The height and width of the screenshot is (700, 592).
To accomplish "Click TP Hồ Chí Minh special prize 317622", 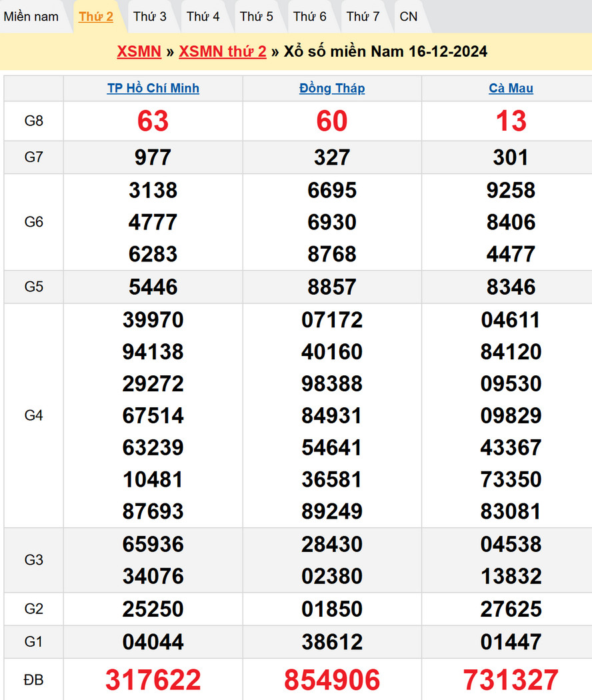I will [x=153, y=680].
